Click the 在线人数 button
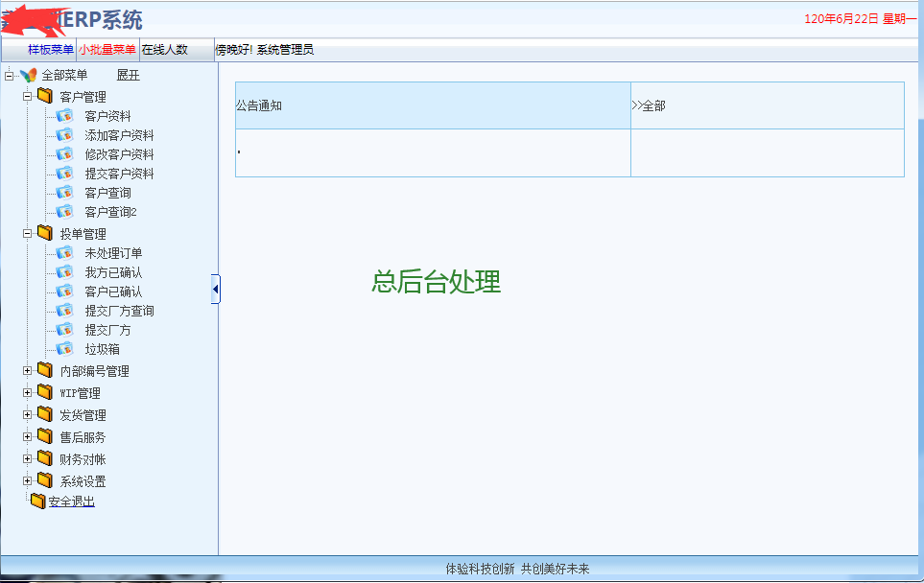Image resolution: width=924 pixels, height=583 pixels. tap(165, 50)
